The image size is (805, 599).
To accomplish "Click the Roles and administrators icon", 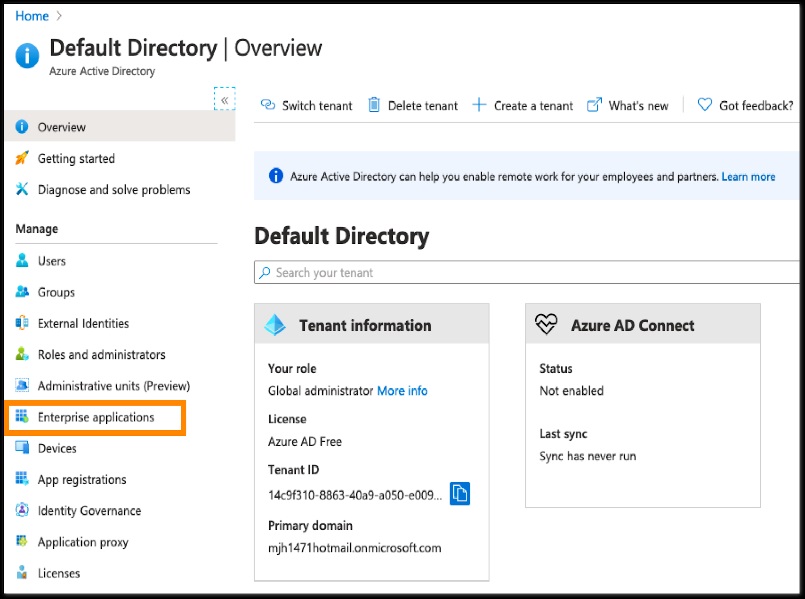I will coord(22,354).
